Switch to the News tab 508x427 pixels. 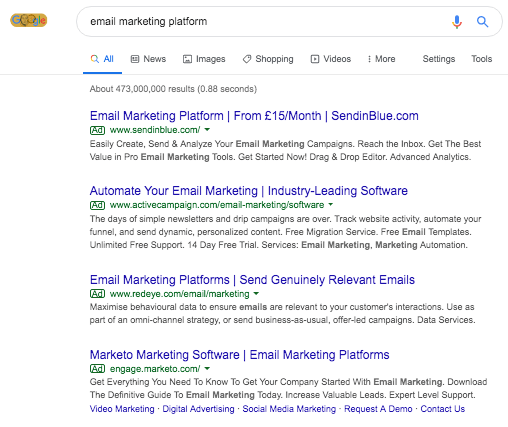point(148,59)
